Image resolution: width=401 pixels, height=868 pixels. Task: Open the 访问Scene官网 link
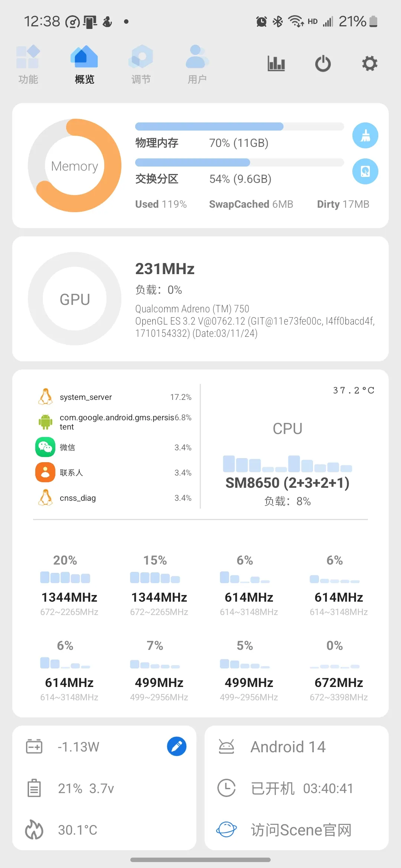(301, 830)
